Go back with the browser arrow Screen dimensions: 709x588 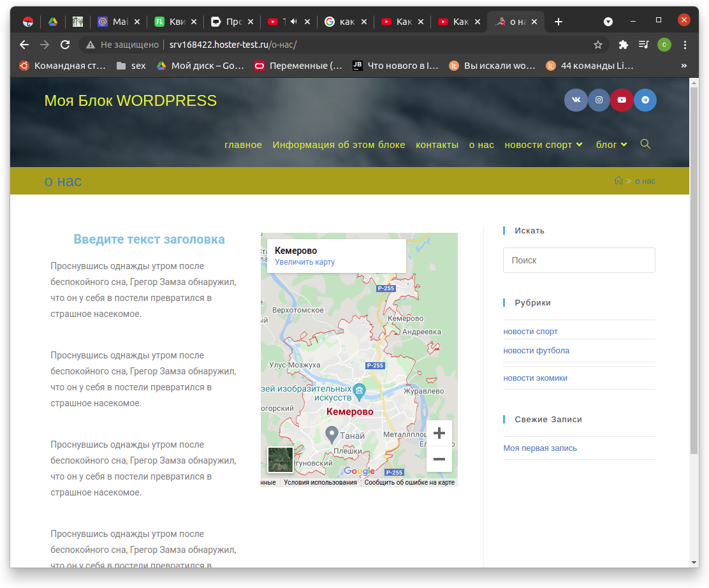[24, 45]
